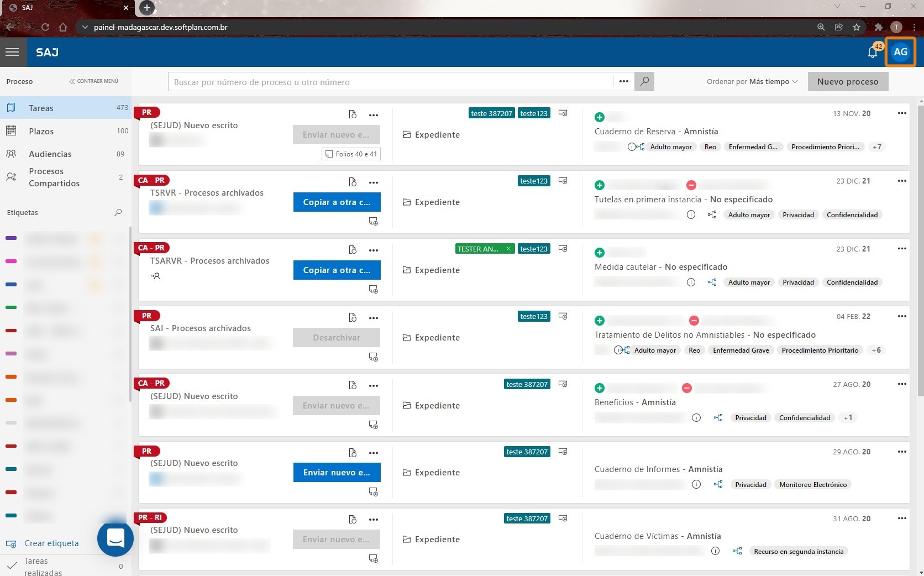Image resolution: width=924 pixels, height=576 pixels.
Task: Open Tareas realizadas in the sidebar
Action: (66, 567)
